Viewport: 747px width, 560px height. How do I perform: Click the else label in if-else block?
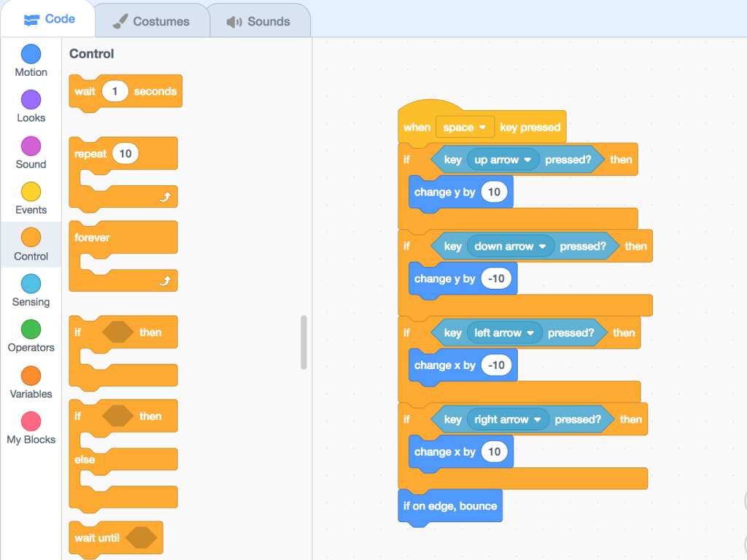coord(85,459)
